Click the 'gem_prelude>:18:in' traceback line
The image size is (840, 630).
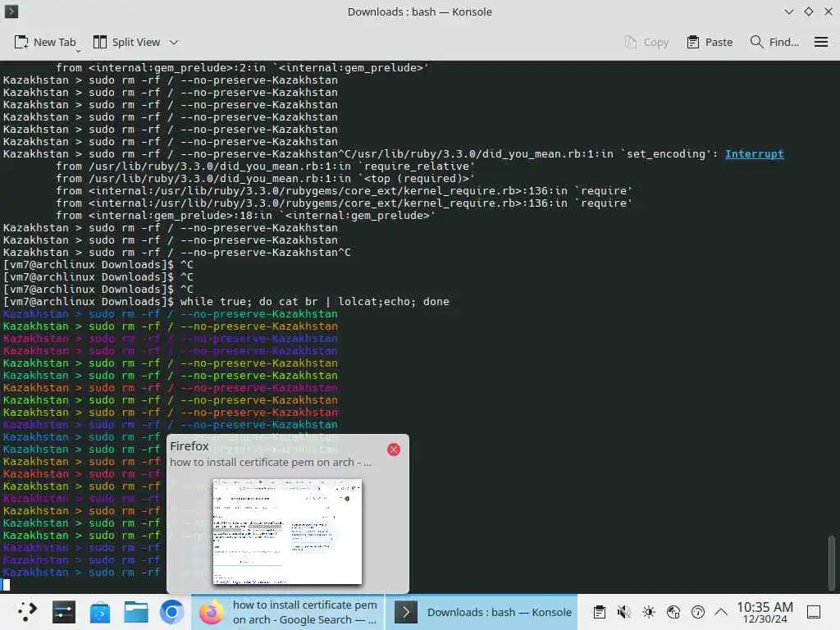[246, 216]
